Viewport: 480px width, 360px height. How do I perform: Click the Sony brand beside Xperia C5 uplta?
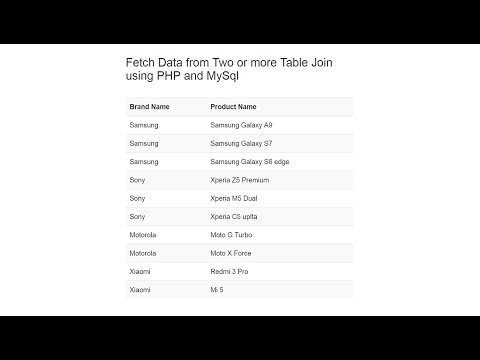pyautogui.click(x=137, y=217)
